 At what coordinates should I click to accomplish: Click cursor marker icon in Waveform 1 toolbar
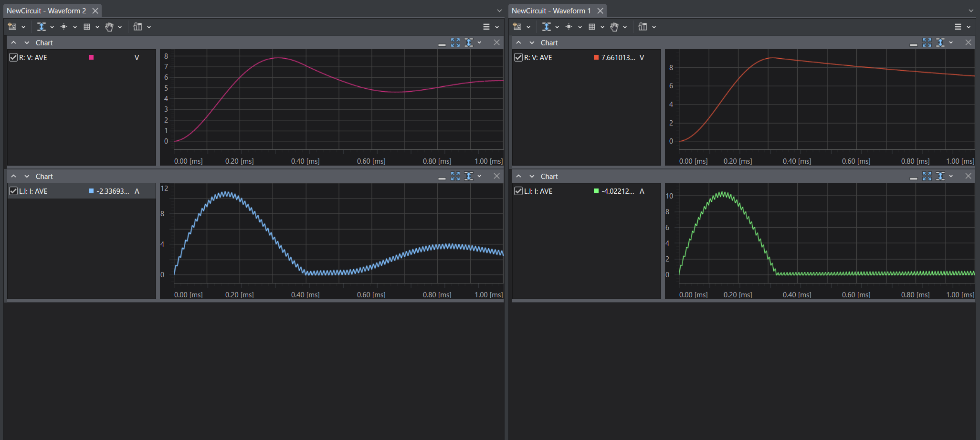coord(569,27)
